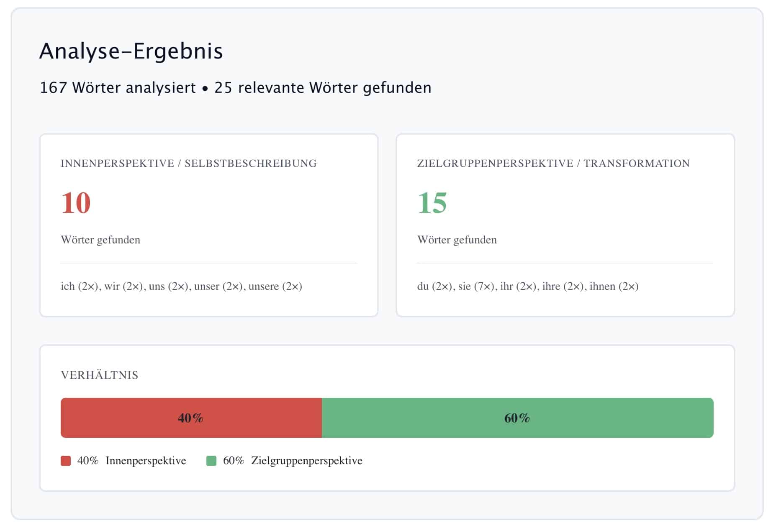This screenshot has width=776, height=532.
Task: Click the red Innenperspektive legend swatch
Action: point(66,460)
